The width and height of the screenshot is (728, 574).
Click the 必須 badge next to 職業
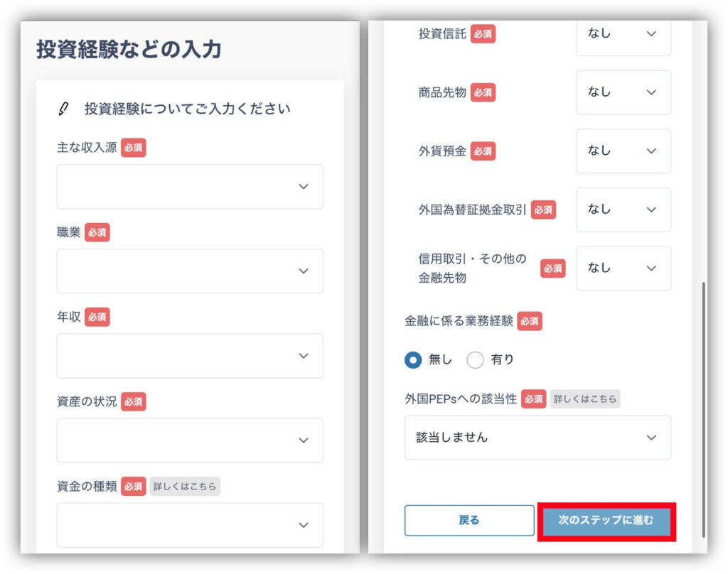97,232
